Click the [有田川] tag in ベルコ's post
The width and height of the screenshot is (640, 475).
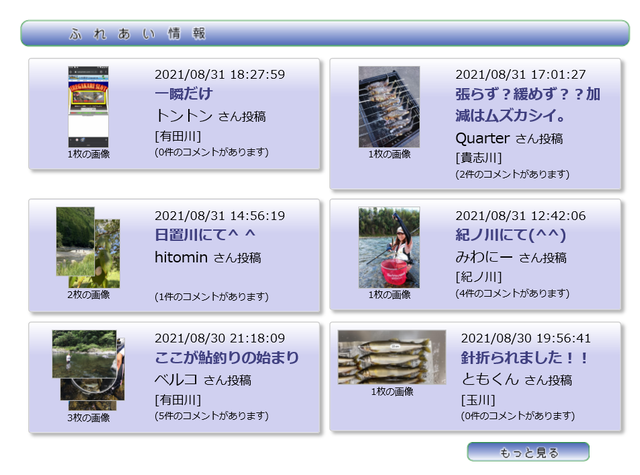(178, 400)
